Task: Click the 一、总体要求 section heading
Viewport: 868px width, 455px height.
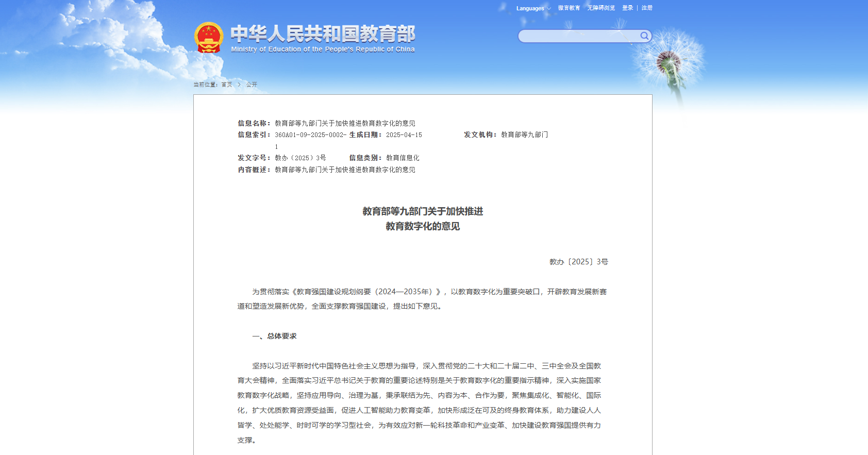Action: pyautogui.click(x=274, y=336)
